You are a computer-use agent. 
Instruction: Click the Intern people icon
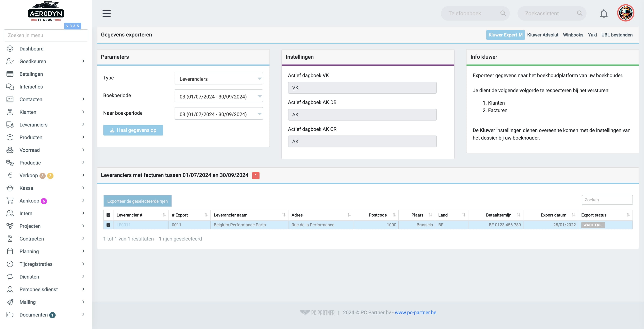click(10, 213)
